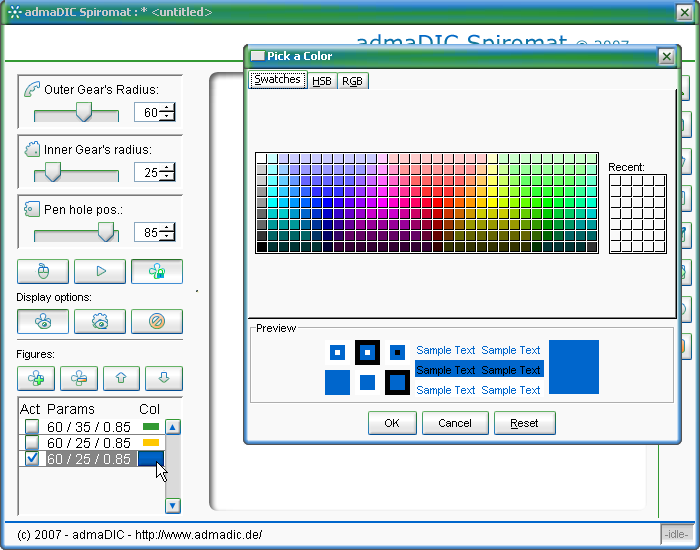The height and width of the screenshot is (550, 700).
Task: Decrease the Pen hole pos. spinner value
Action: pos(167,236)
